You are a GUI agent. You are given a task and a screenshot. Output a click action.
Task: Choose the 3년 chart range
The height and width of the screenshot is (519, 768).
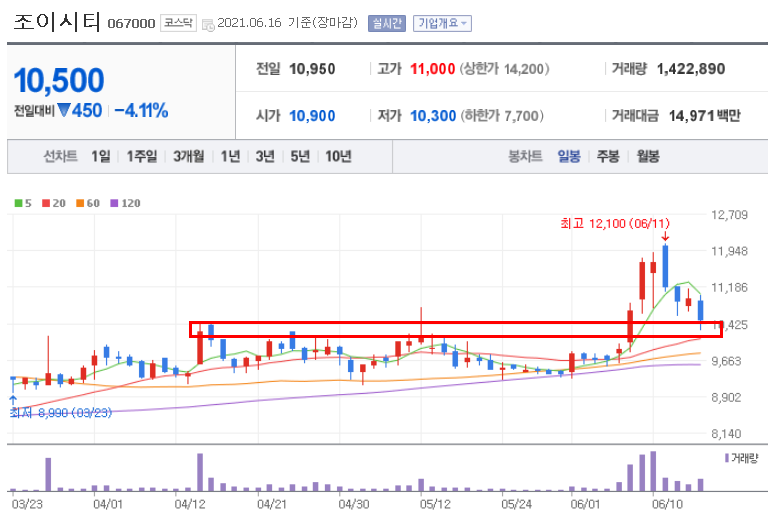[264, 156]
